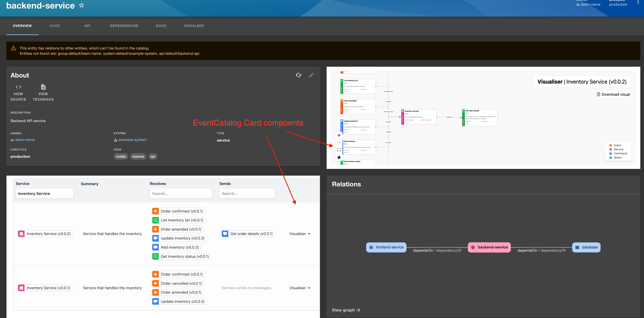Toggle the interactivity lock in the visualiser
644x318 pixels.
339,157
